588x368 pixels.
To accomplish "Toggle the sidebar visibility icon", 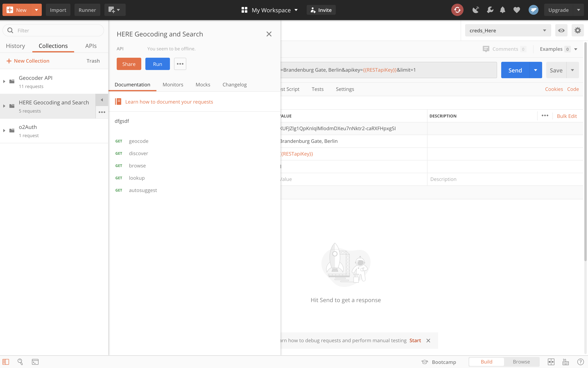I will tap(6, 362).
